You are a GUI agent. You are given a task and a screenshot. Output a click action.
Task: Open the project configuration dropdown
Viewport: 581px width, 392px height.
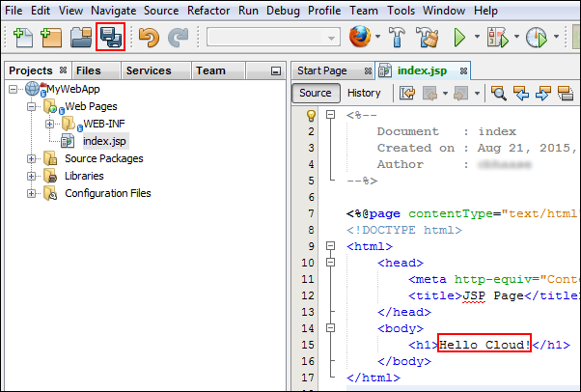[273, 37]
